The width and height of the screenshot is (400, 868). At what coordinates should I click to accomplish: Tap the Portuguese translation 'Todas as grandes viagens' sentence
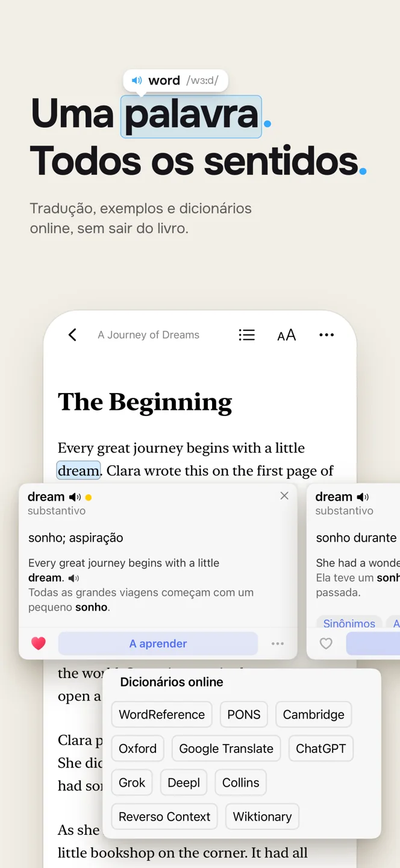[x=141, y=600]
